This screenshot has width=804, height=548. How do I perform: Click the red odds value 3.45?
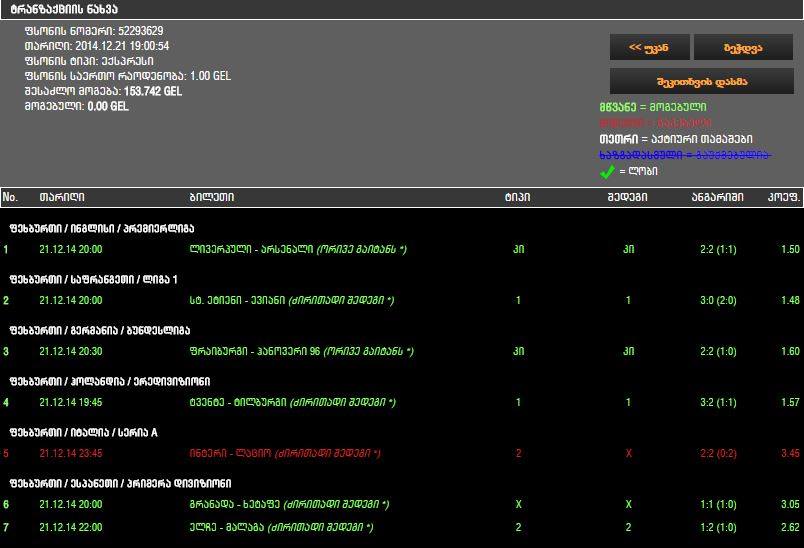pos(790,454)
